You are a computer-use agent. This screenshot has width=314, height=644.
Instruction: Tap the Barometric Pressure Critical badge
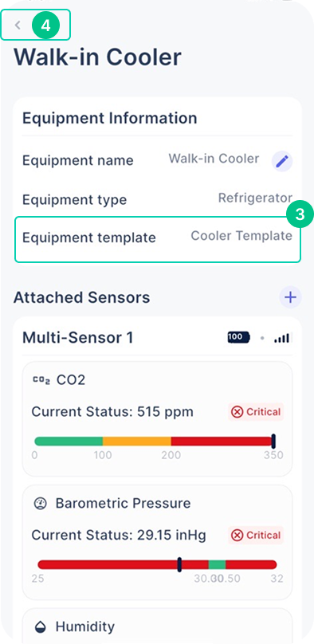tap(256, 535)
